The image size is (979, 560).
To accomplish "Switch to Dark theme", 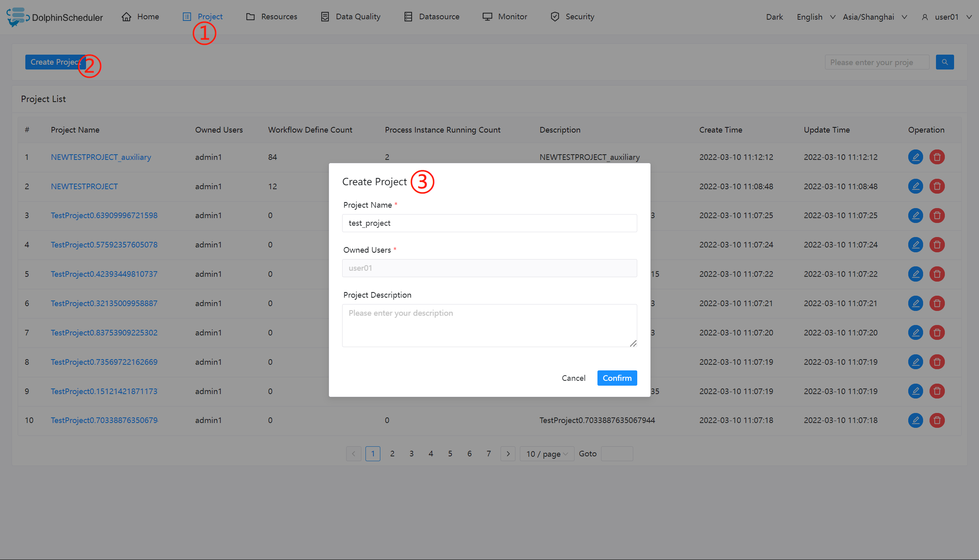I will coord(774,17).
